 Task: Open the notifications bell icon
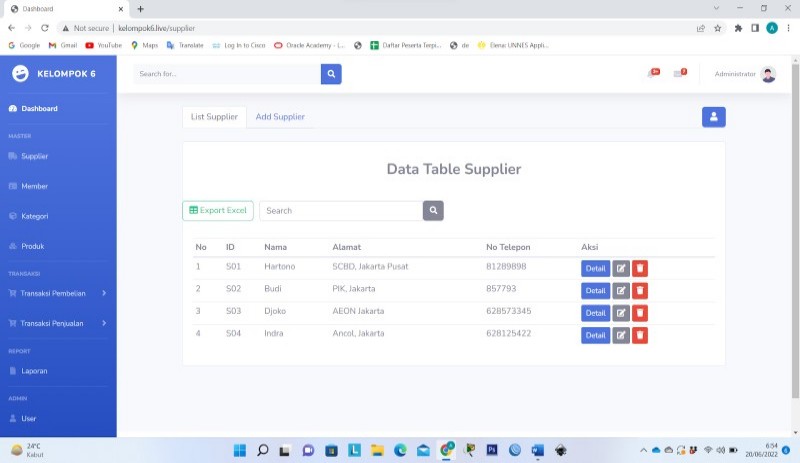(x=652, y=74)
